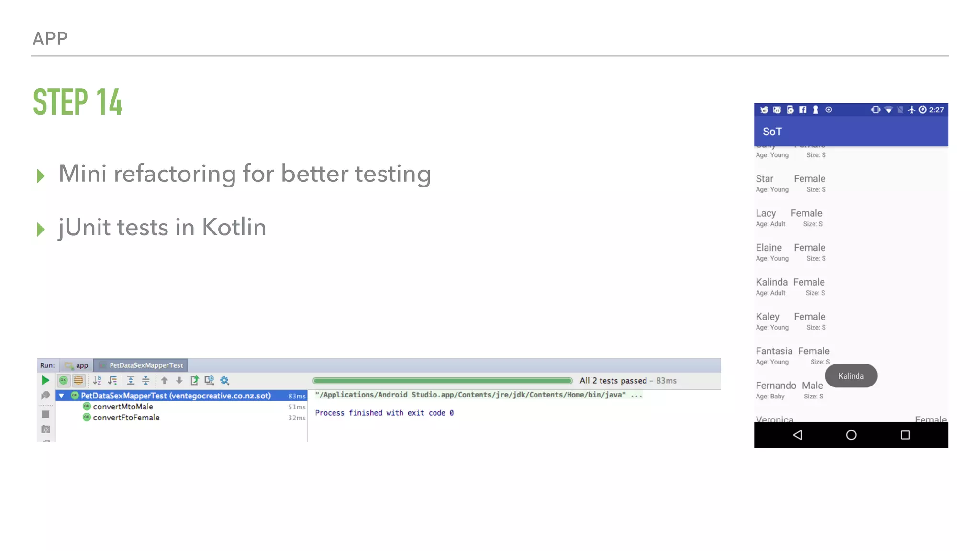Switch to the app run tab
The height and width of the screenshot is (551, 980).
pyautogui.click(x=77, y=365)
